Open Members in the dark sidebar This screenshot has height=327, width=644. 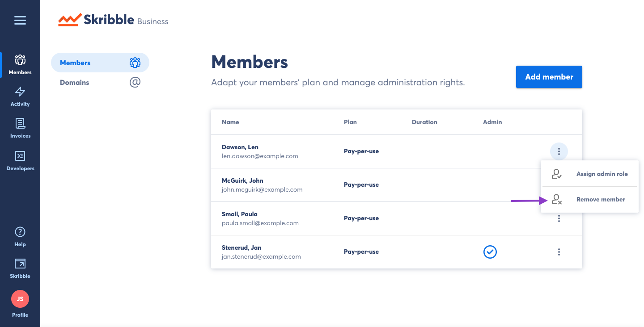coord(20,65)
